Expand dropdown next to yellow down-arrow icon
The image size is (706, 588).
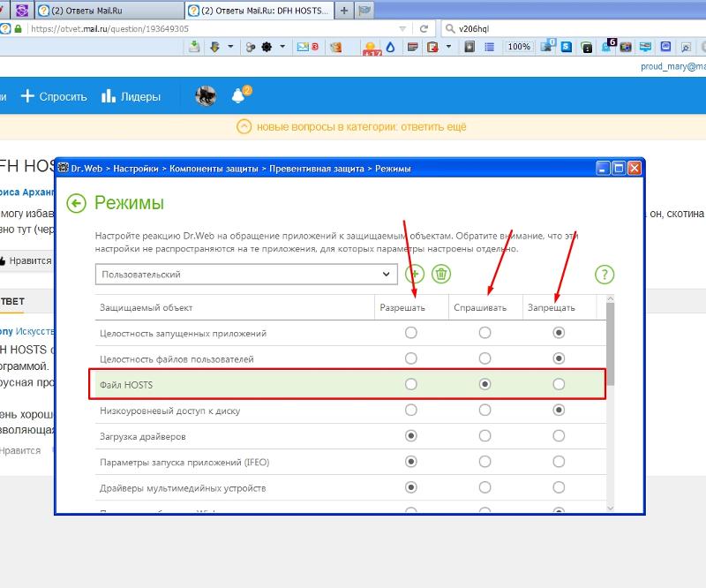(x=230, y=46)
